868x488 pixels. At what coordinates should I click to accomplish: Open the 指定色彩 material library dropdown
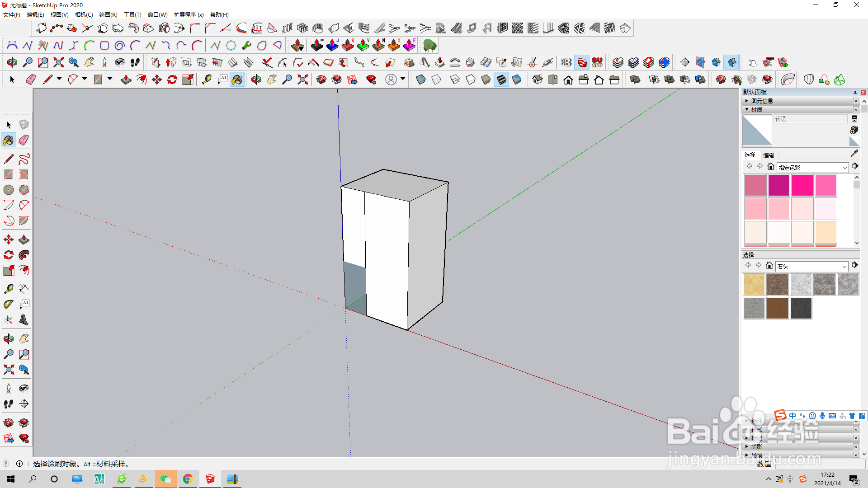[844, 168]
